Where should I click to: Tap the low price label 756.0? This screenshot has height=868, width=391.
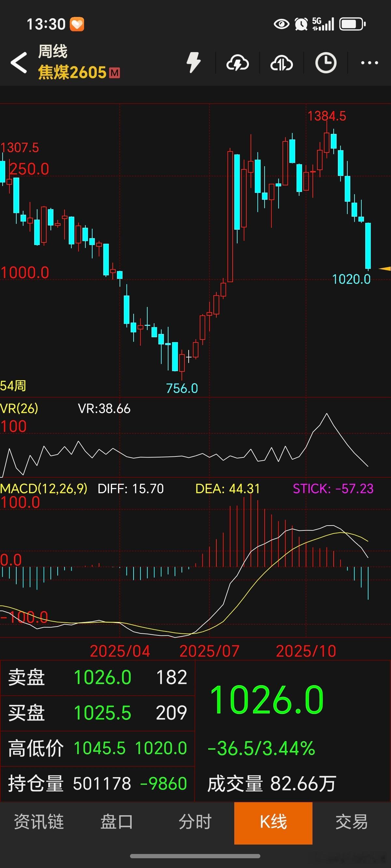[x=182, y=388]
